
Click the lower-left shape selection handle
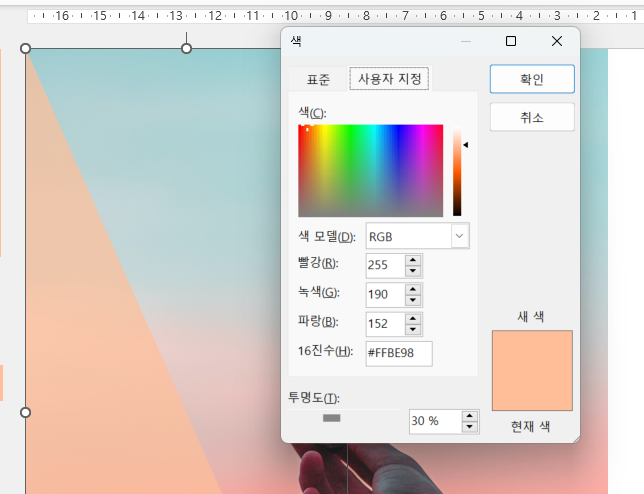click(x=25, y=412)
